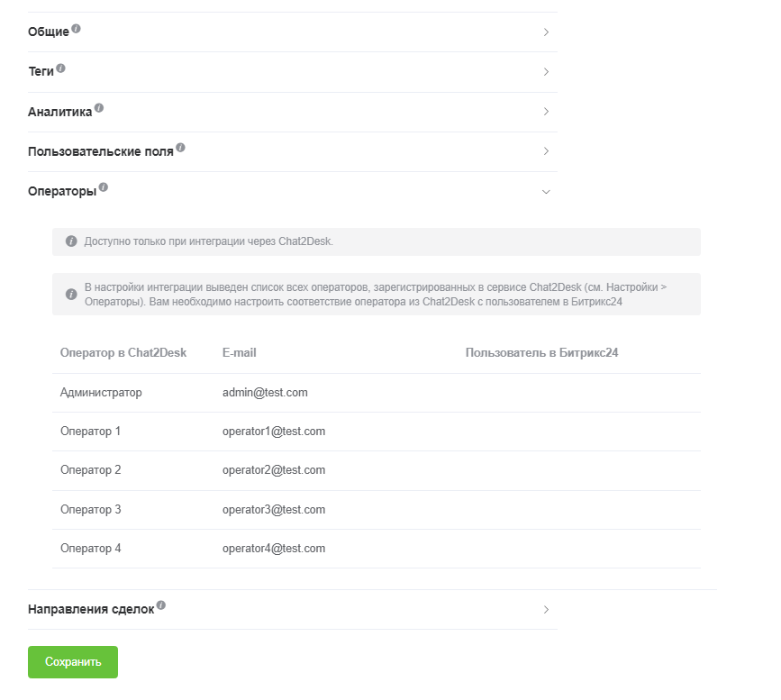Expand the Теги section chevron
The image size is (781, 700).
coord(546,72)
